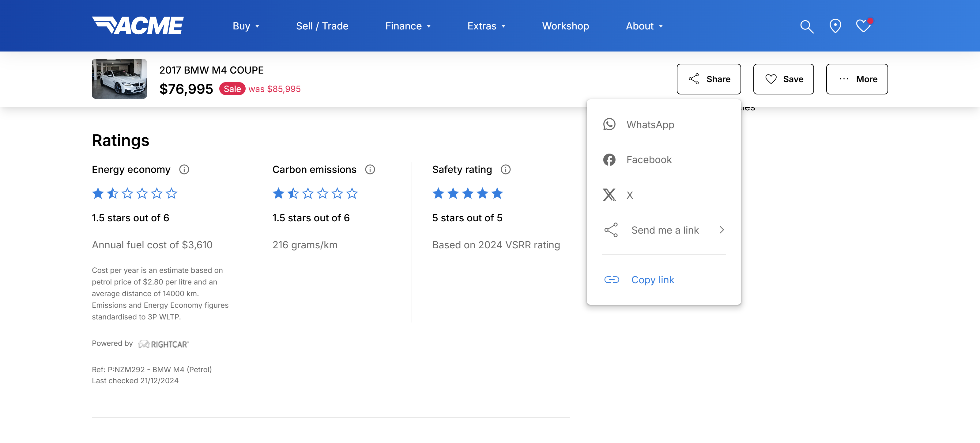Screen dimensions: 980x443
Task: Click the BMW M4 car thumbnail
Action: (119, 79)
